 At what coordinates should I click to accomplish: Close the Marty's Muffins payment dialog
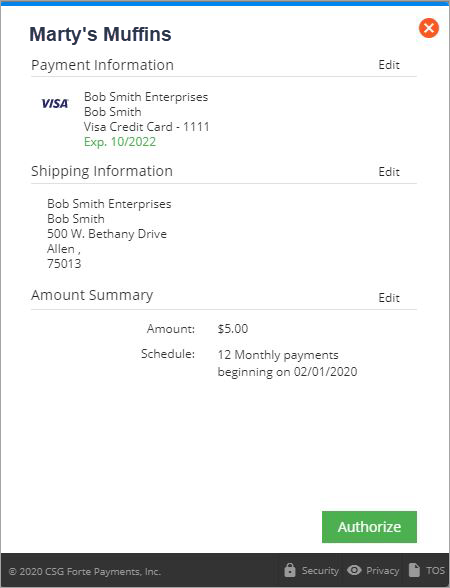click(429, 28)
